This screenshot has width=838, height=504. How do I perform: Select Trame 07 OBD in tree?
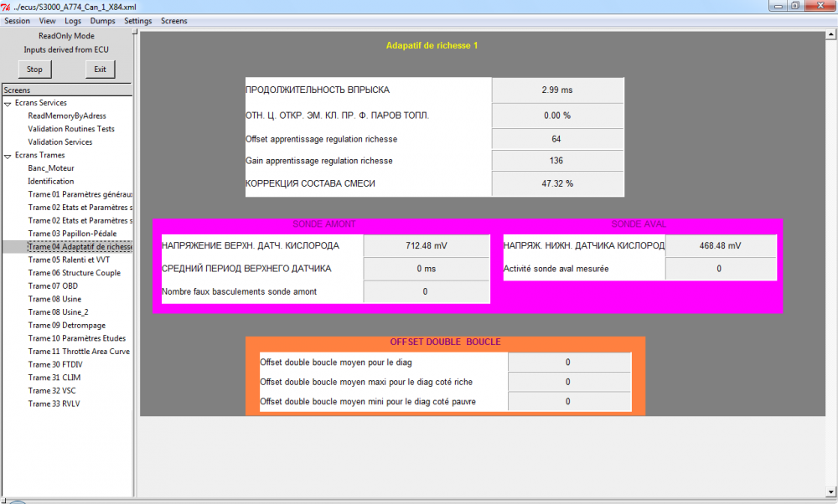(x=53, y=286)
